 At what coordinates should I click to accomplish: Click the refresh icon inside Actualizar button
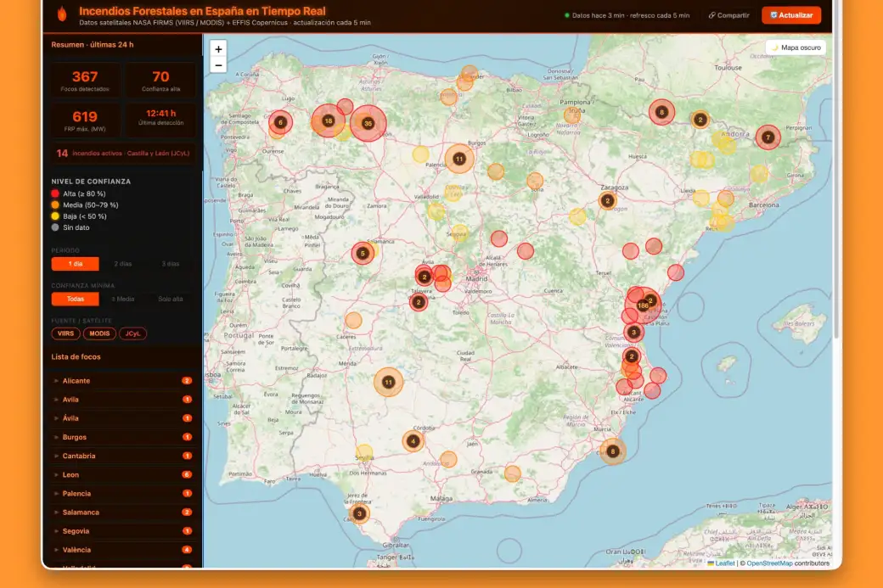pos(773,15)
